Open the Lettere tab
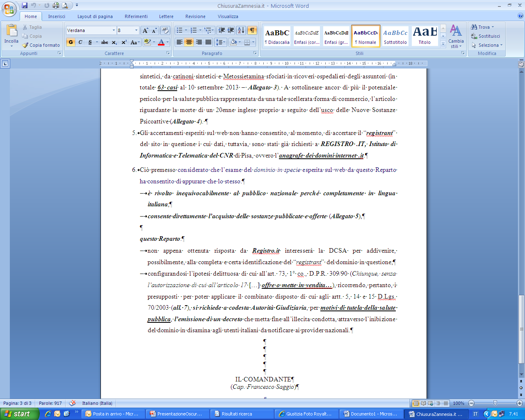 pos(166,16)
